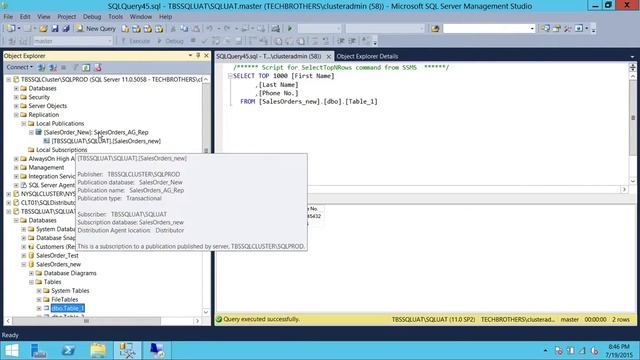Click the Save All icon
This screenshot has height=360, width=640.
point(66,29)
